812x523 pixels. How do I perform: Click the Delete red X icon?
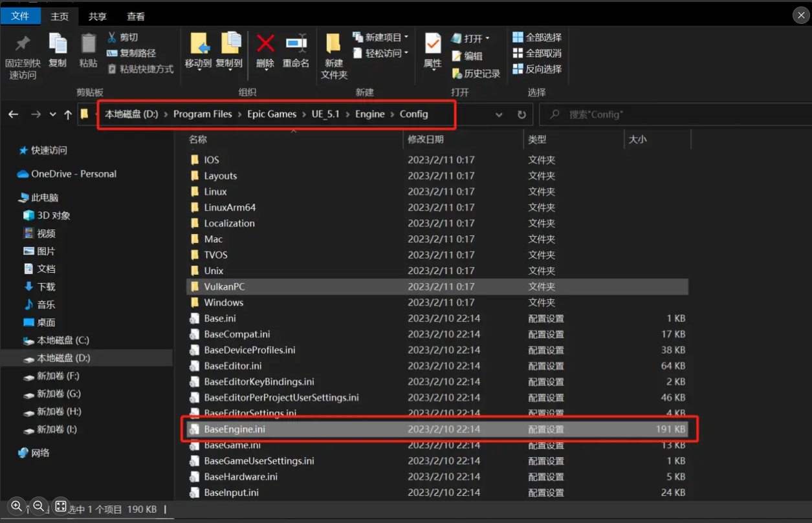tap(265, 44)
